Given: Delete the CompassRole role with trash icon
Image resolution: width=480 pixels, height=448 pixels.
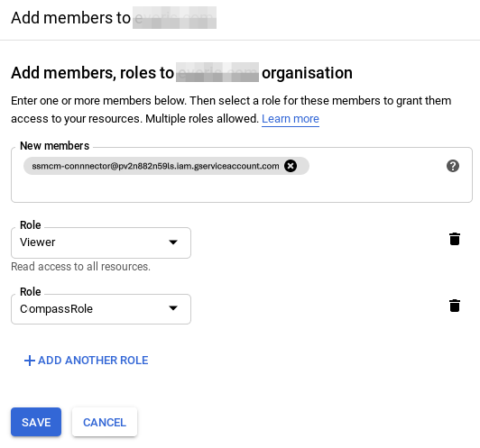Looking at the screenshot, I should [x=455, y=306].
